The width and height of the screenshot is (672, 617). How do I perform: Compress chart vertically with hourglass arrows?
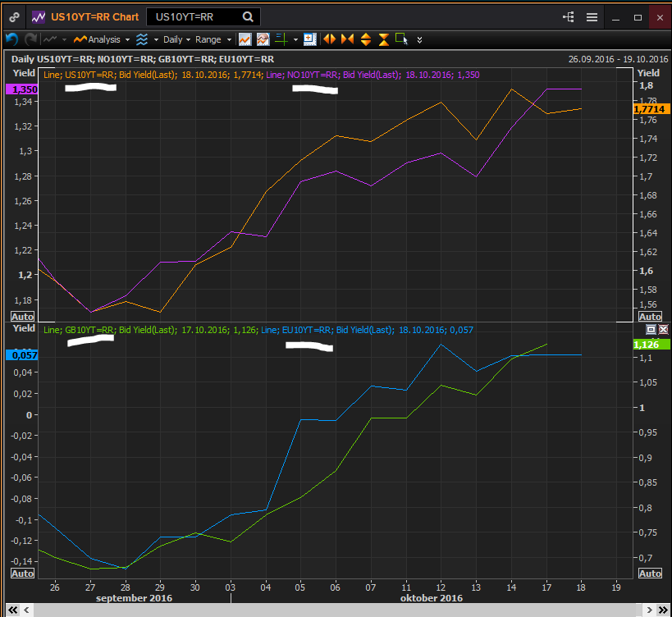[383, 39]
